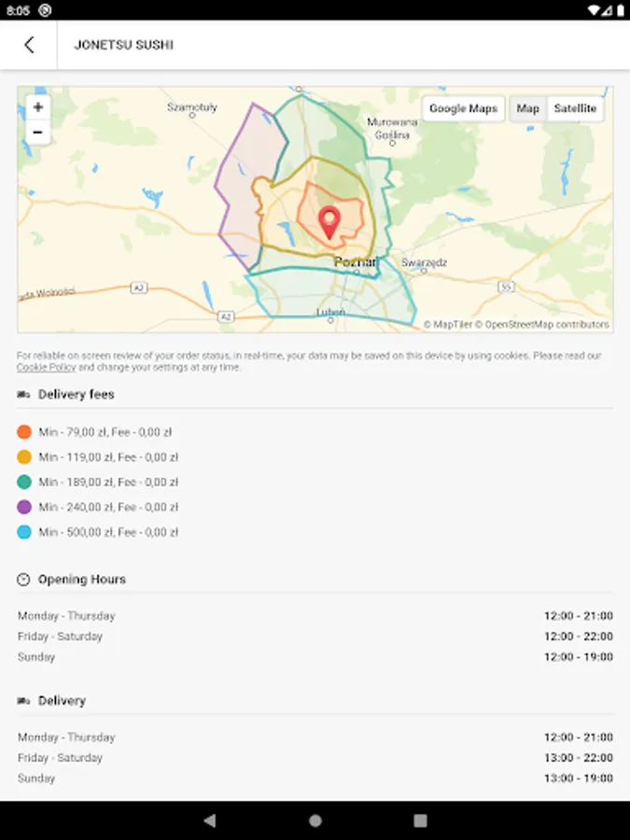Click the Swarzędz label on the map

(x=424, y=262)
